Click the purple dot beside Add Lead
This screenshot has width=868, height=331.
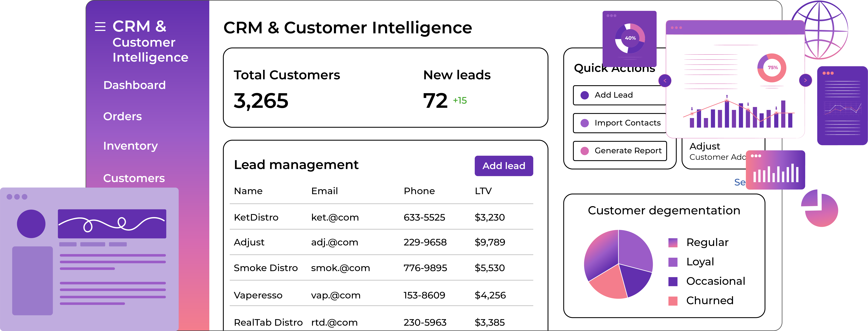pyautogui.click(x=585, y=95)
